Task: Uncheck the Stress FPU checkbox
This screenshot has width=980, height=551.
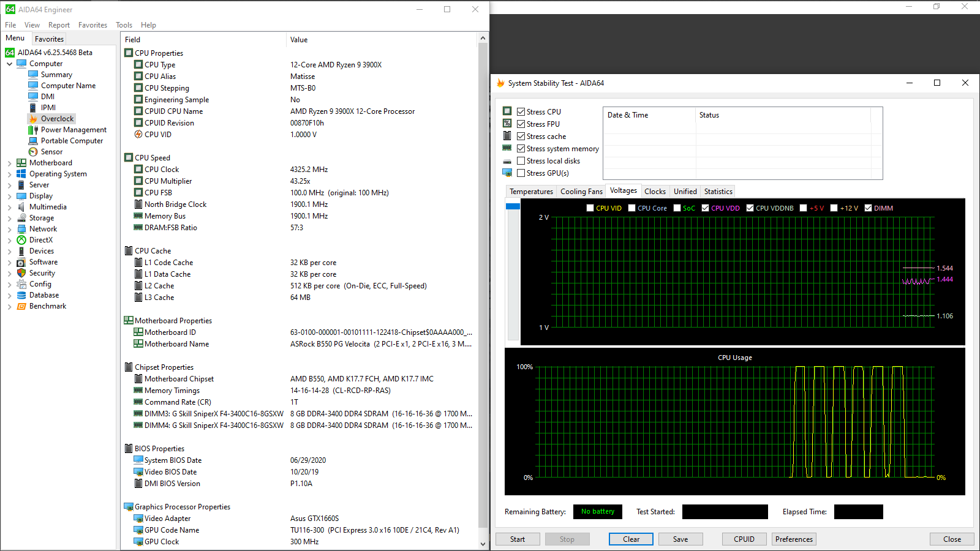Action: click(521, 124)
